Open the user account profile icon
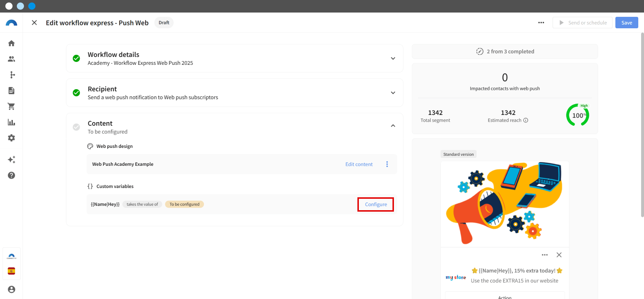644x299 pixels. [11, 289]
